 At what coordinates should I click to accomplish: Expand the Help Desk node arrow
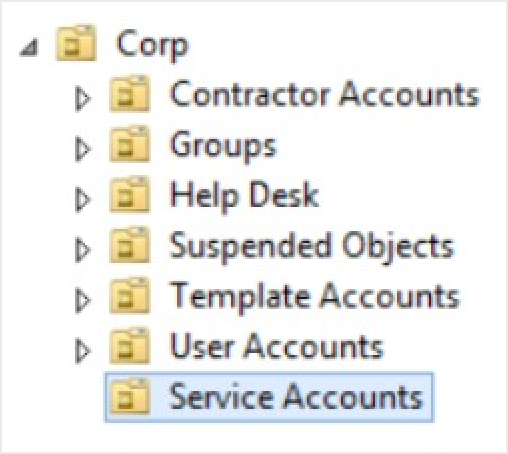pyautogui.click(x=83, y=200)
